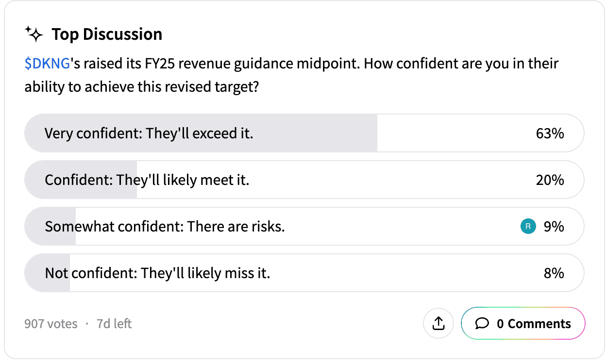Click the poll question about revised target
This screenshot has width=606, height=364.
pos(291,75)
